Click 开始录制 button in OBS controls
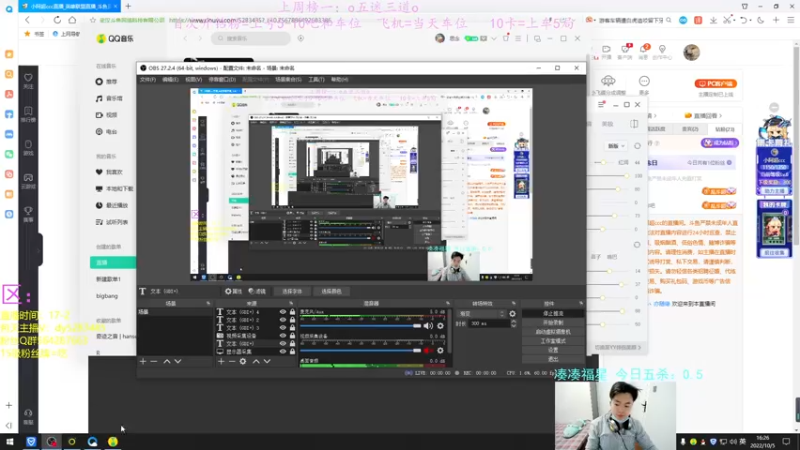800x450 pixels. [553, 323]
